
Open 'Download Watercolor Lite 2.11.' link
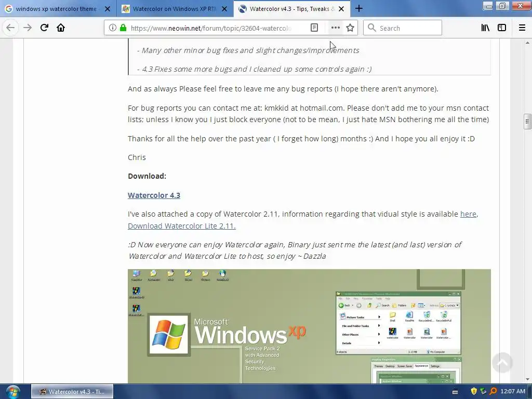(181, 226)
